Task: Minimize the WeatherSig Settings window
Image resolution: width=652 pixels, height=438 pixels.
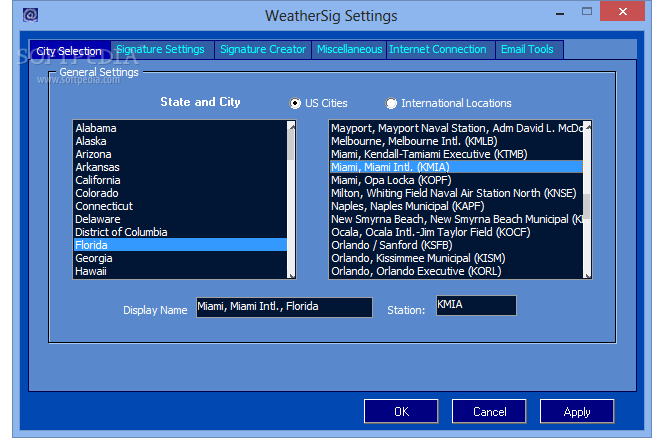Action: [x=560, y=14]
